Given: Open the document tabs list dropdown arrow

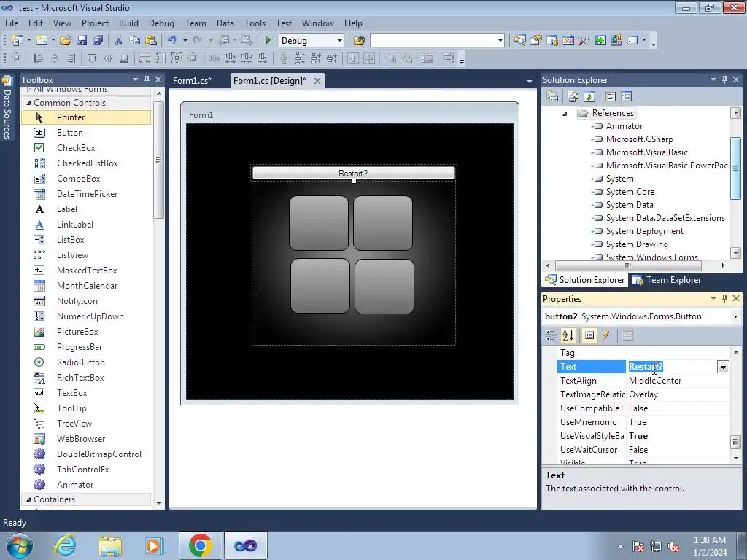Looking at the screenshot, I should click(x=530, y=82).
